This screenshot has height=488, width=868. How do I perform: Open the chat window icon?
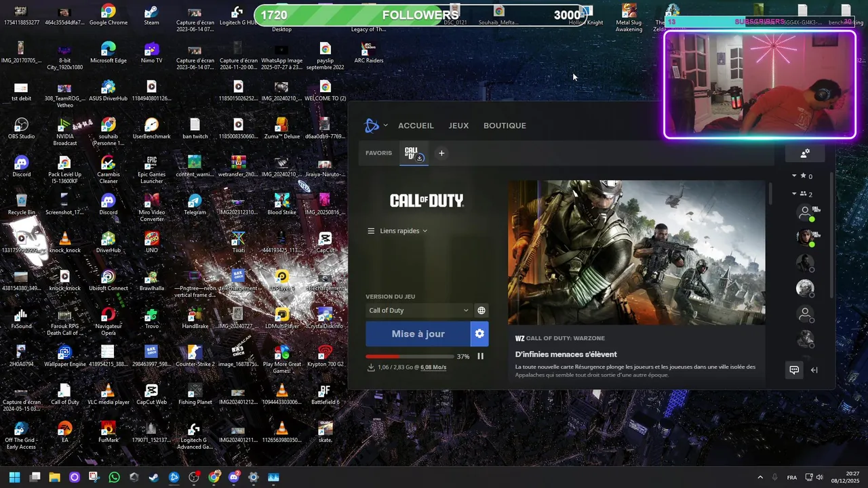point(794,370)
